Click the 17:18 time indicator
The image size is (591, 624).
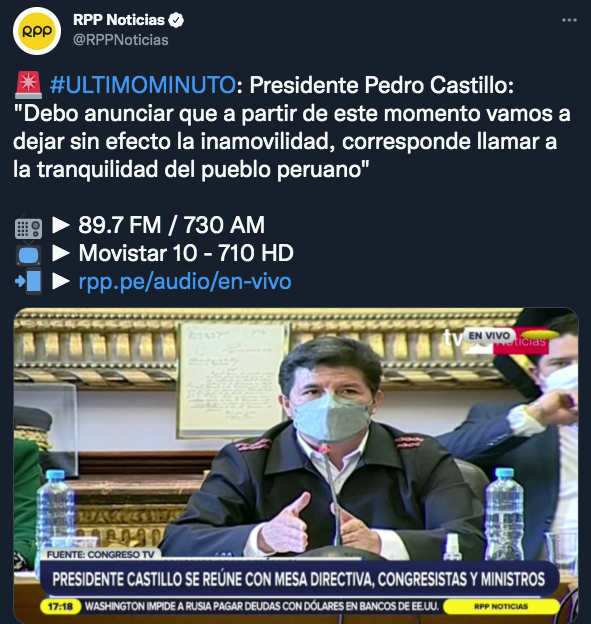click(60, 606)
